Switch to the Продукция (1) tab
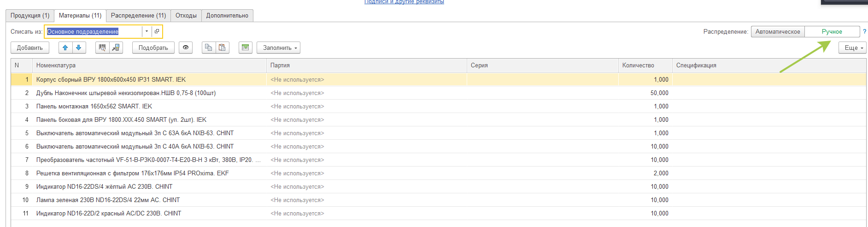Viewport: 868px width, 227px height. pos(30,15)
